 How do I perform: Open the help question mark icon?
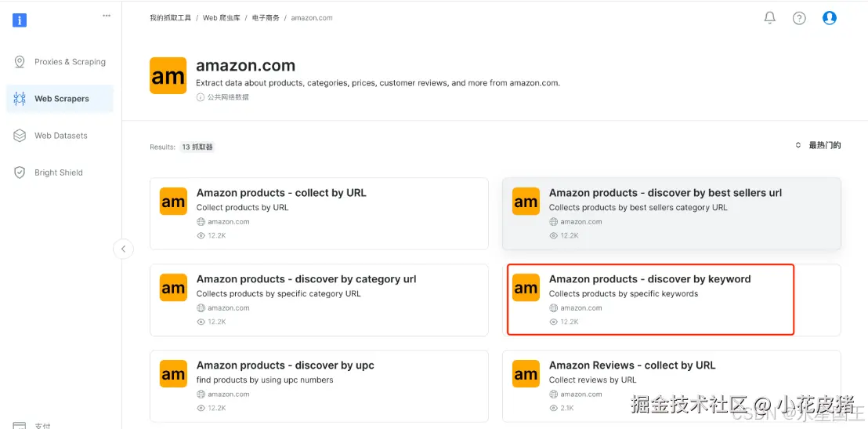pyautogui.click(x=799, y=18)
